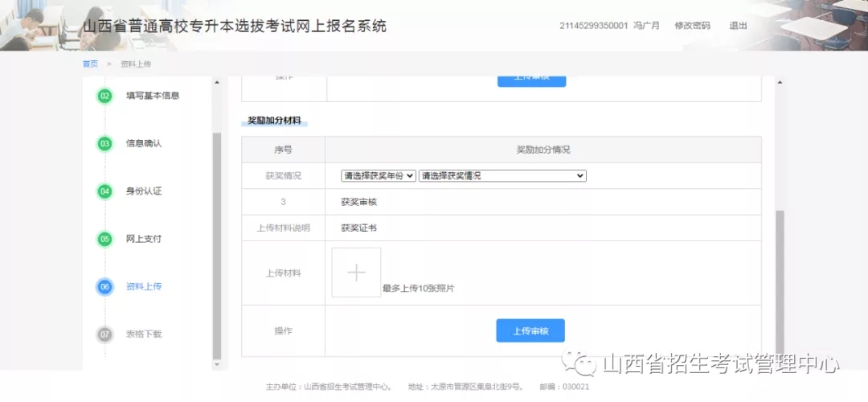Click the 上传审核 button in 奖励加分材料

[530, 330]
